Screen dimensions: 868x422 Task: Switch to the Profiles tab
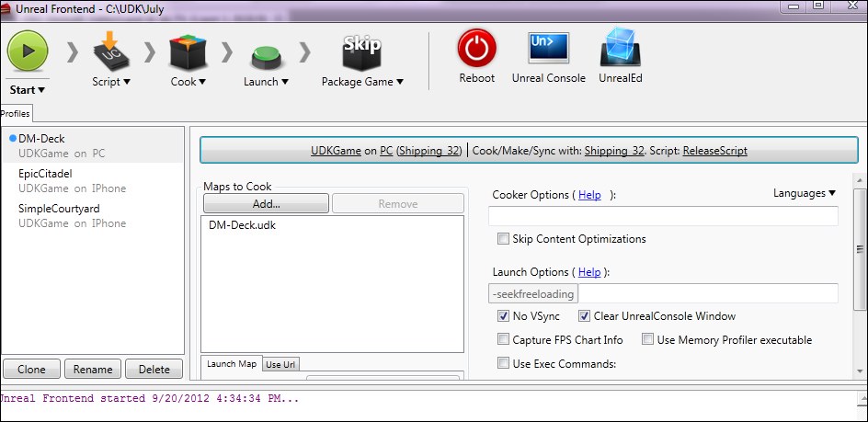(x=16, y=113)
